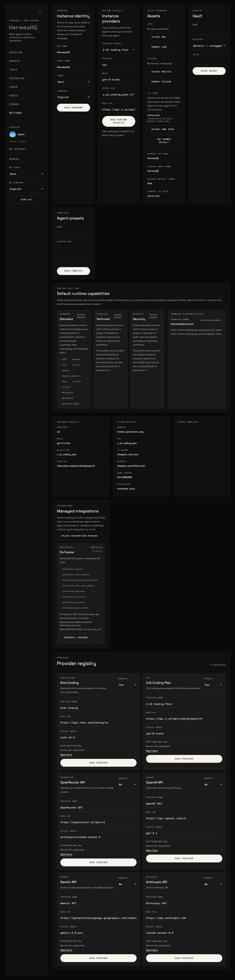Open the Manual link

coord(26,159)
